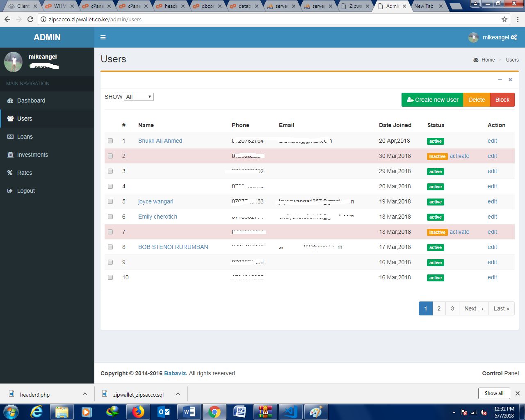Go to page 2 of users
This screenshot has width=525, height=420.
[439, 308]
